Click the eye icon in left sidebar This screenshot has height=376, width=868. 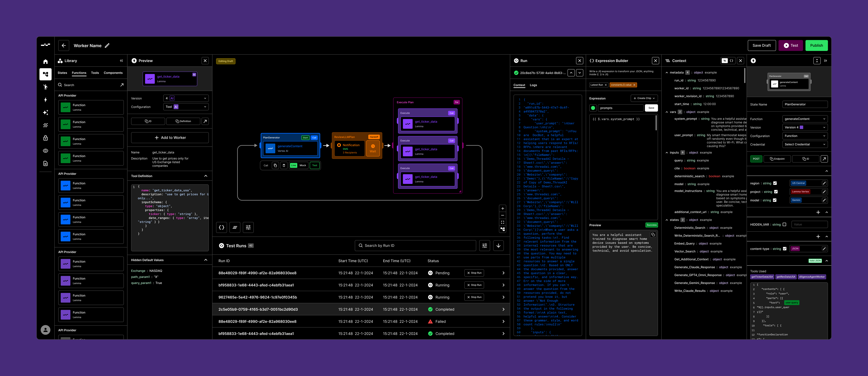coord(46,151)
